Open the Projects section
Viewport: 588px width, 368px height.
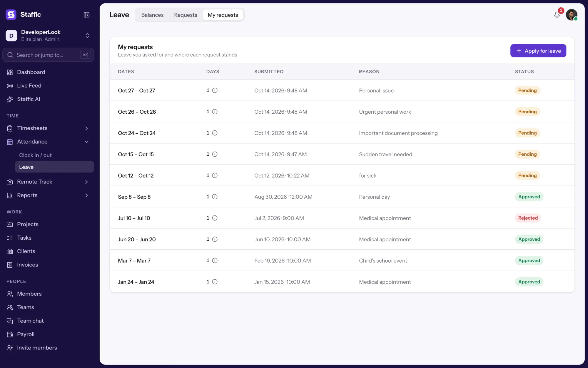[48, 224]
